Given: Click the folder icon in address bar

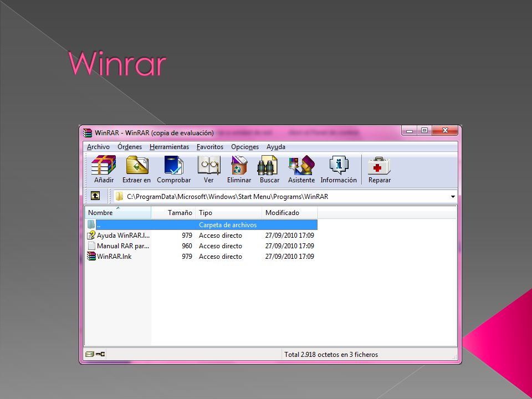Looking at the screenshot, I should (x=119, y=196).
